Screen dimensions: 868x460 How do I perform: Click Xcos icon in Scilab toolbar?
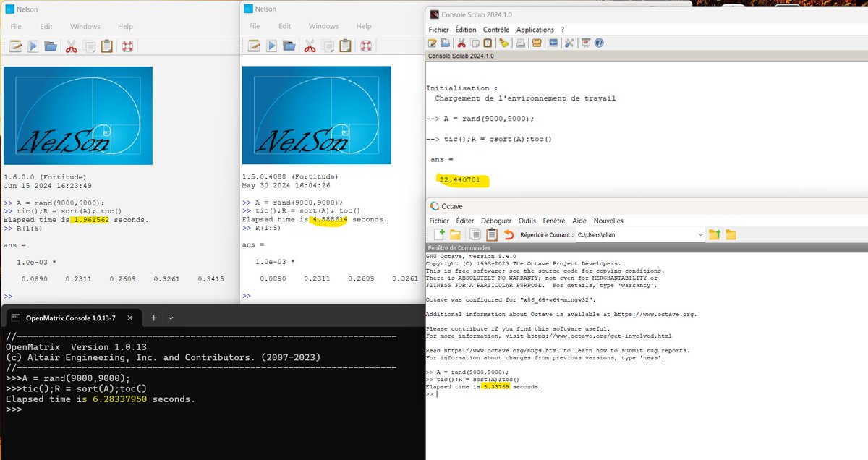coord(553,43)
